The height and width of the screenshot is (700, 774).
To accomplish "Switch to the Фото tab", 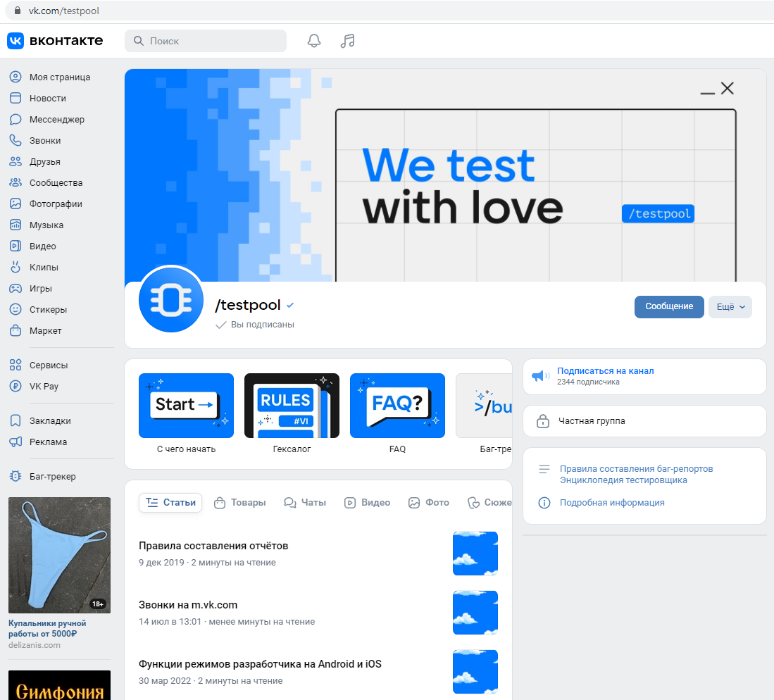I will coord(428,503).
